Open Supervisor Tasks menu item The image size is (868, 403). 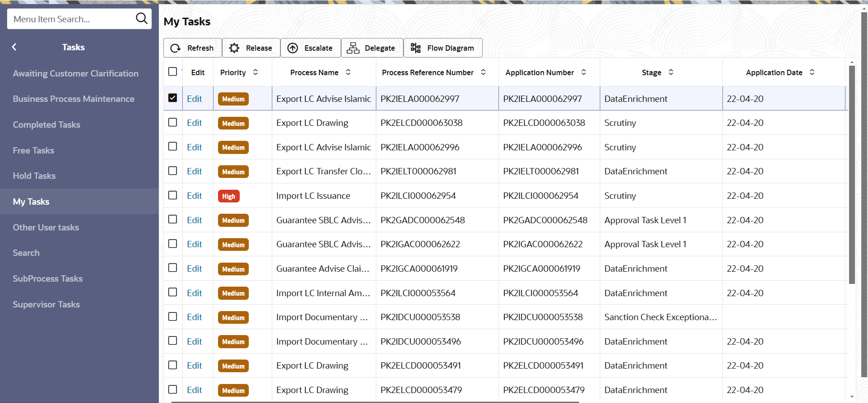click(46, 304)
